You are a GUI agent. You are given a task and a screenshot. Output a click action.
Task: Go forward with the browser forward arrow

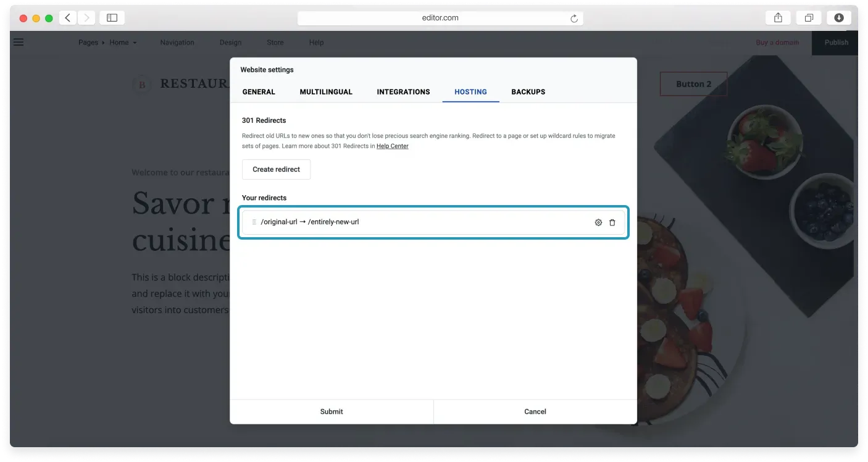point(86,18)
